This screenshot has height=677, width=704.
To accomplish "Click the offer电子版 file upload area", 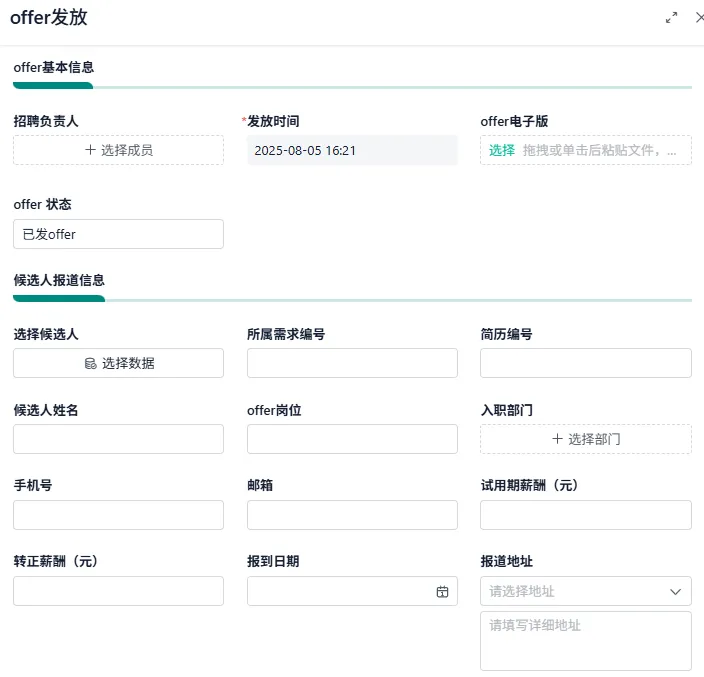I will [x=605, y=150].
